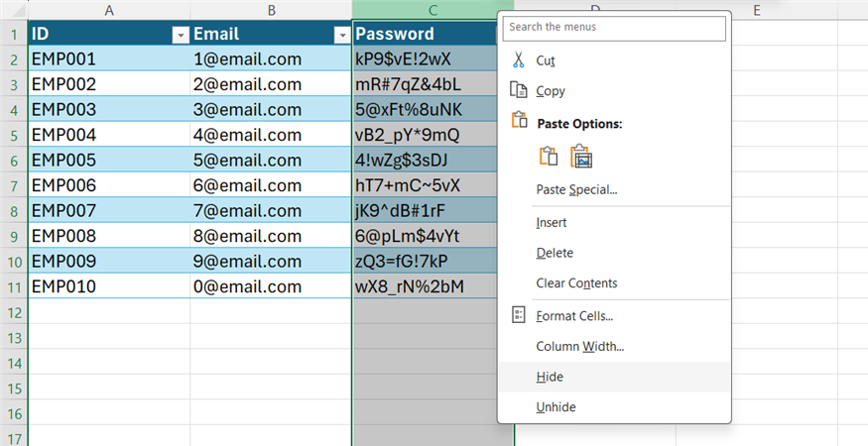Select column E header

(x=756, y=10)
